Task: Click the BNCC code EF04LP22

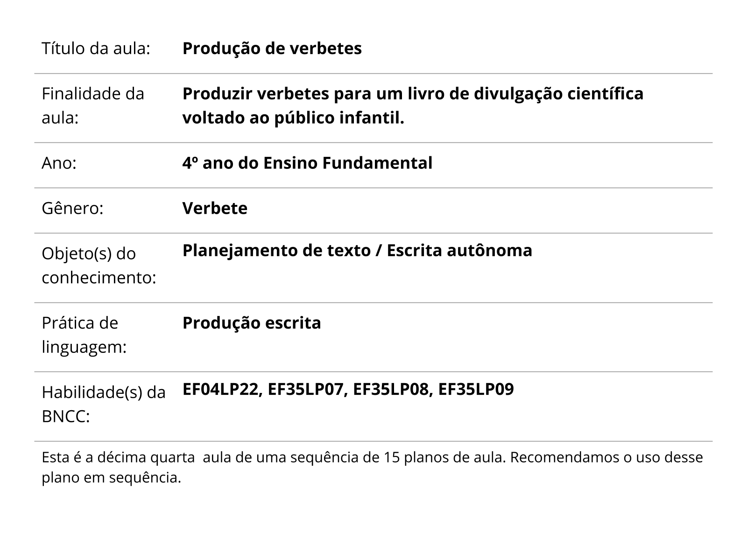Action: [x=221, y=389]
